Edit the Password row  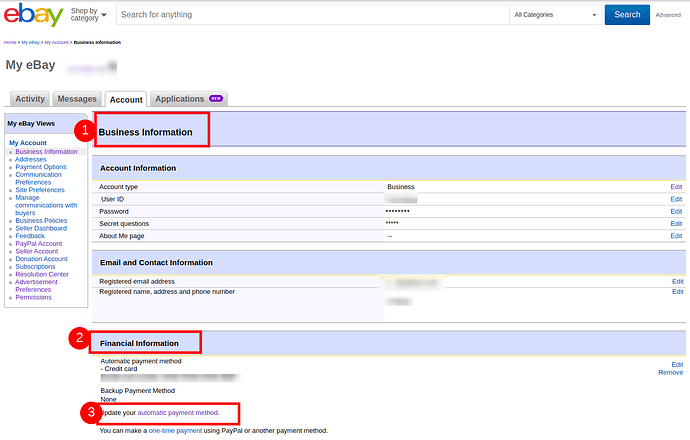tap(676, 211)
